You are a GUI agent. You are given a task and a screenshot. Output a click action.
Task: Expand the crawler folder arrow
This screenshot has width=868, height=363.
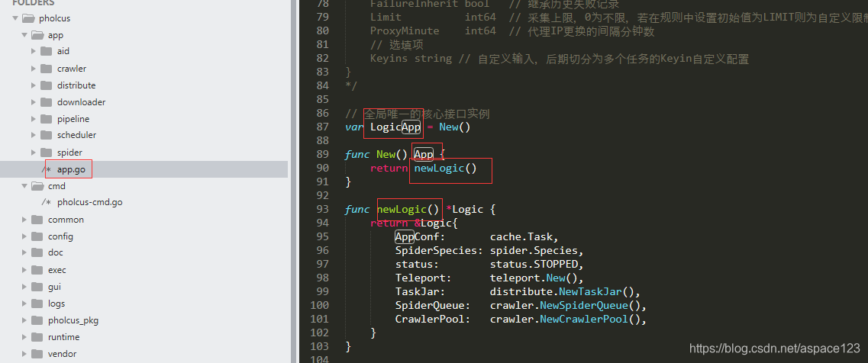pyautogui.click(x=34, y=69)
